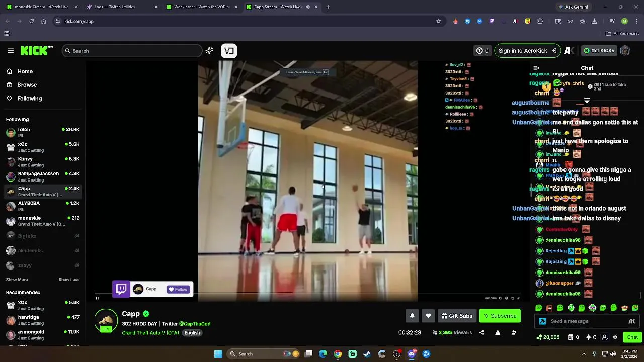
Task: Toggle the video player volume icon
Action: tap(500, 298)
